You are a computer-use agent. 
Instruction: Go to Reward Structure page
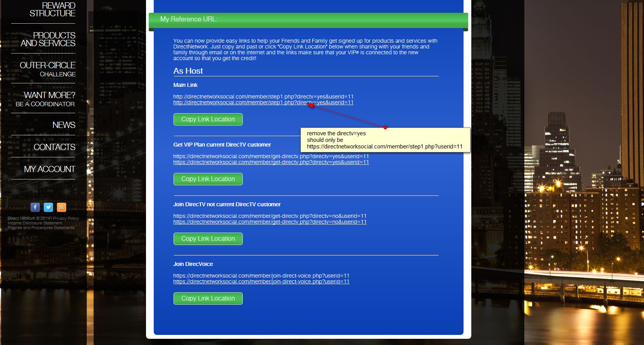point(52,10)
